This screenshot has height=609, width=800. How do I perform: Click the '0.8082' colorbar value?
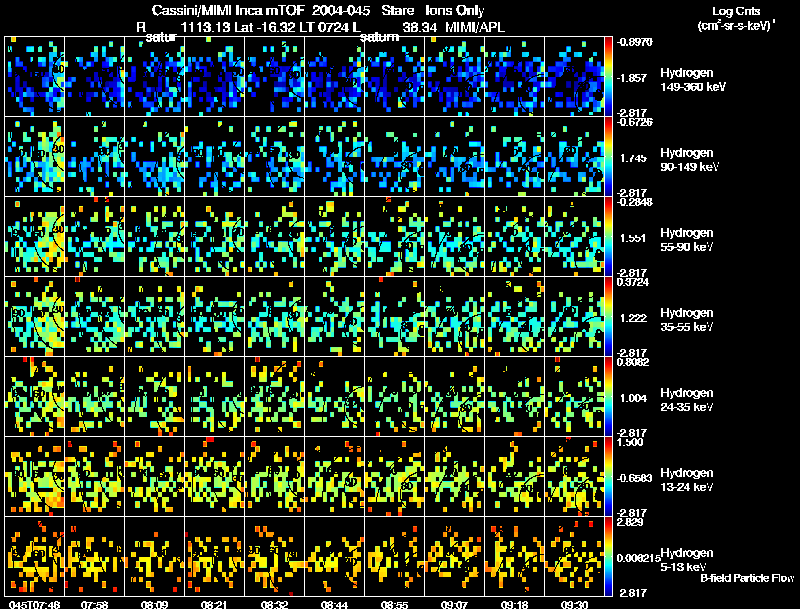(x=633, y=362)
